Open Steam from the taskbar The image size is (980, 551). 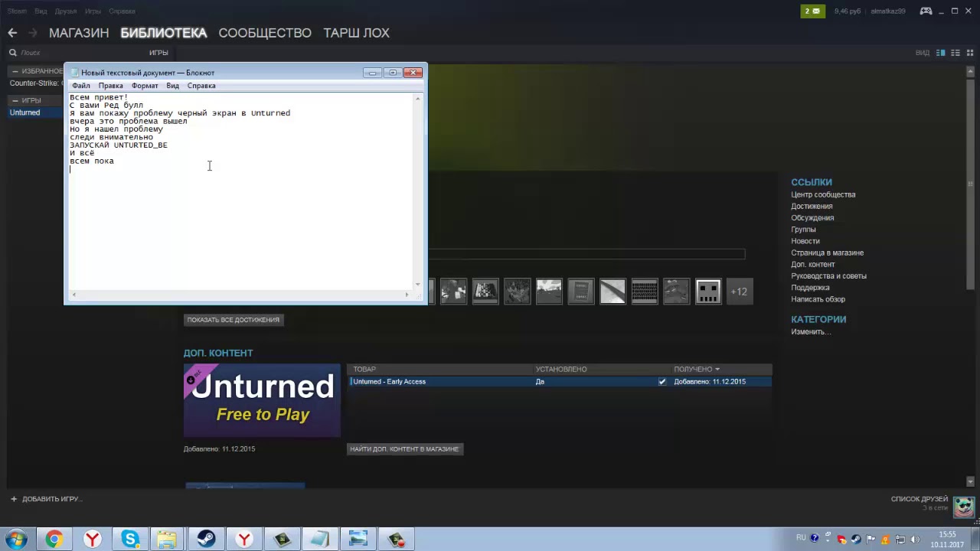click(x=206, y=540)
